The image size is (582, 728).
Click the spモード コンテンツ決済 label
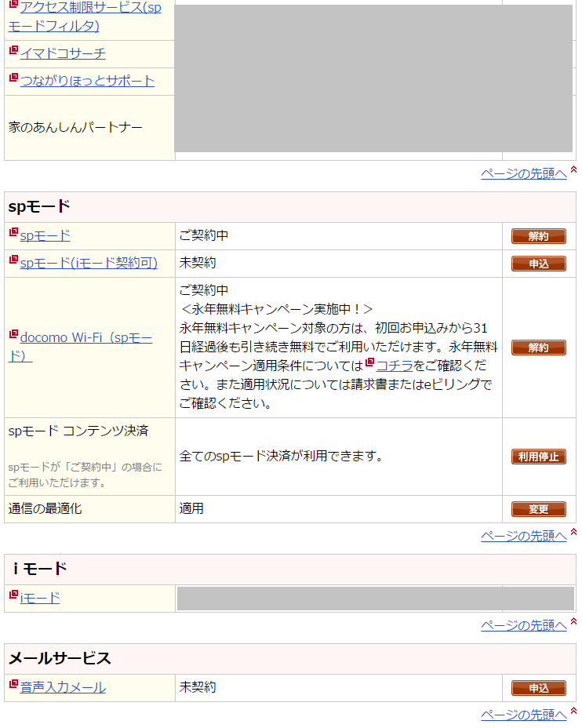click(x=78, y=431)
